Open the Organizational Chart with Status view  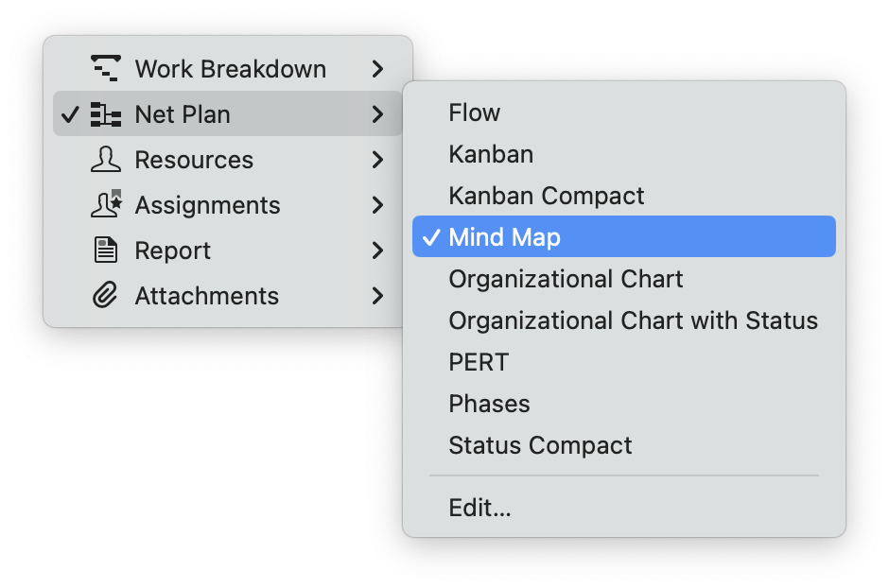pyautogui.click(x=632, y=320)
